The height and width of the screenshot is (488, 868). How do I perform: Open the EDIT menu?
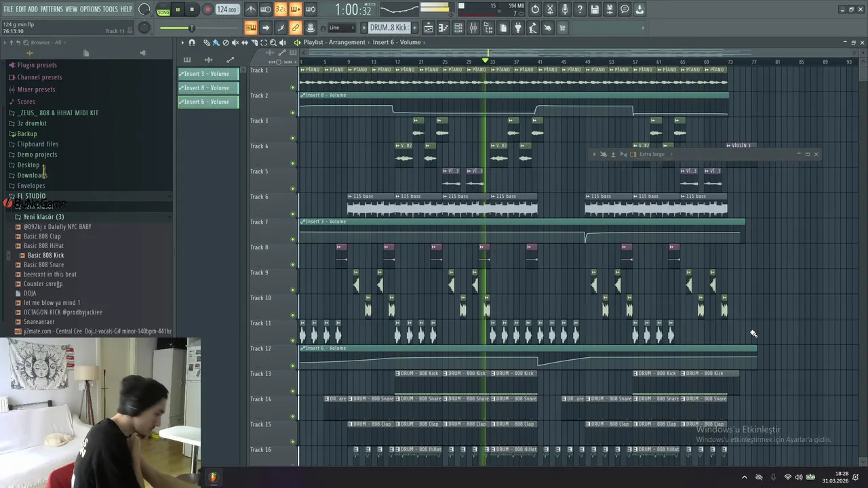point(21,9)
